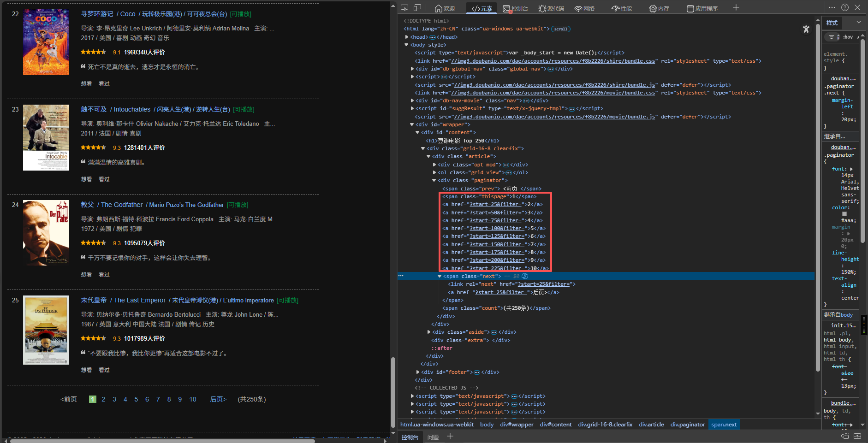Open The Godfather movie poster thumbnail
The height and width of the screenshot is (443, 868).
click(46, 233)
